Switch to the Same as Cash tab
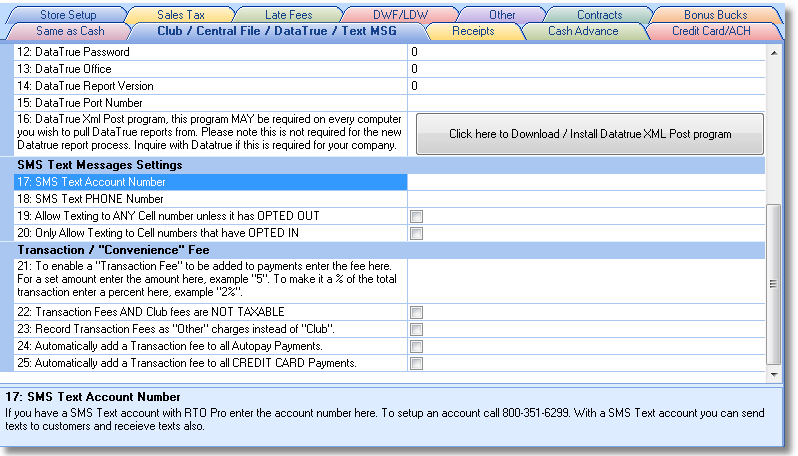The height and width of the screenshot is (456, 798). (x=70, y=31)
